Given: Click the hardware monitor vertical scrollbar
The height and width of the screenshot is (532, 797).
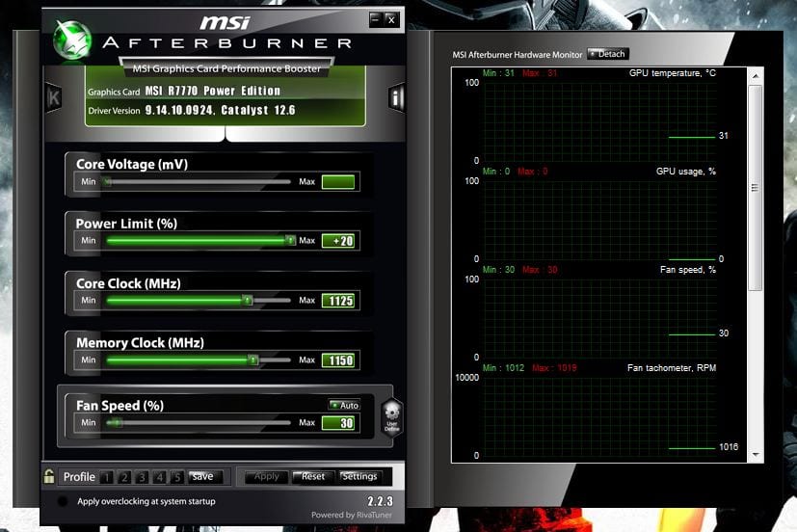Looking at the screenshot, I should 755,183.
